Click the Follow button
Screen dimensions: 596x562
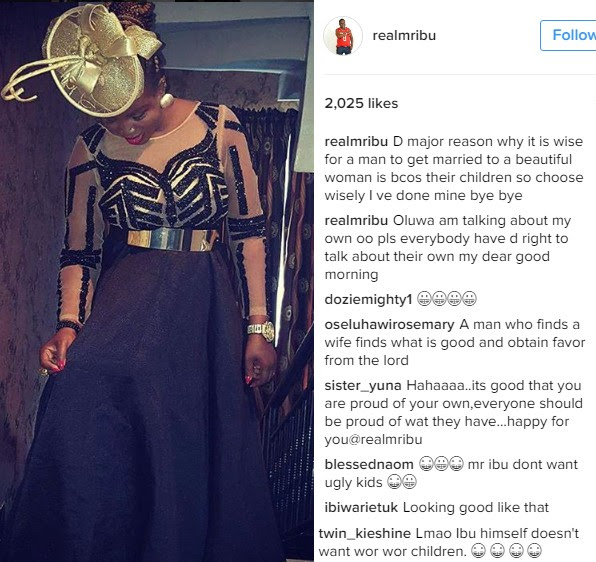tap(569, 35)
